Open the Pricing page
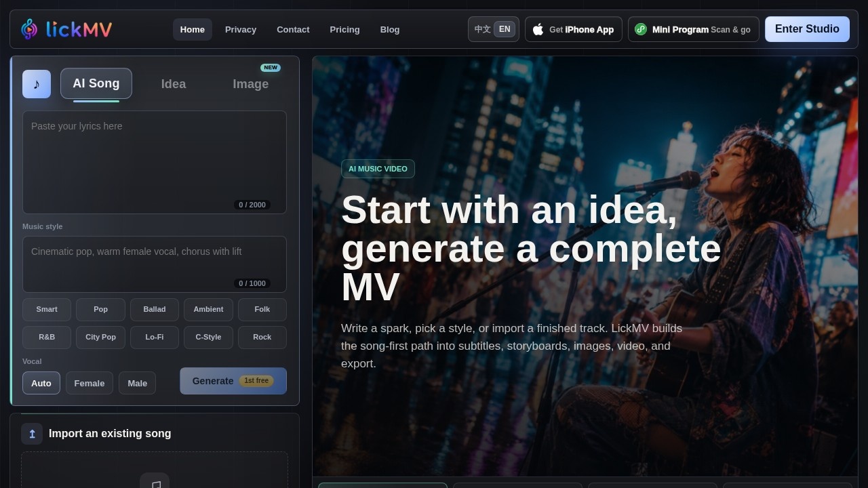 [344, 29]
